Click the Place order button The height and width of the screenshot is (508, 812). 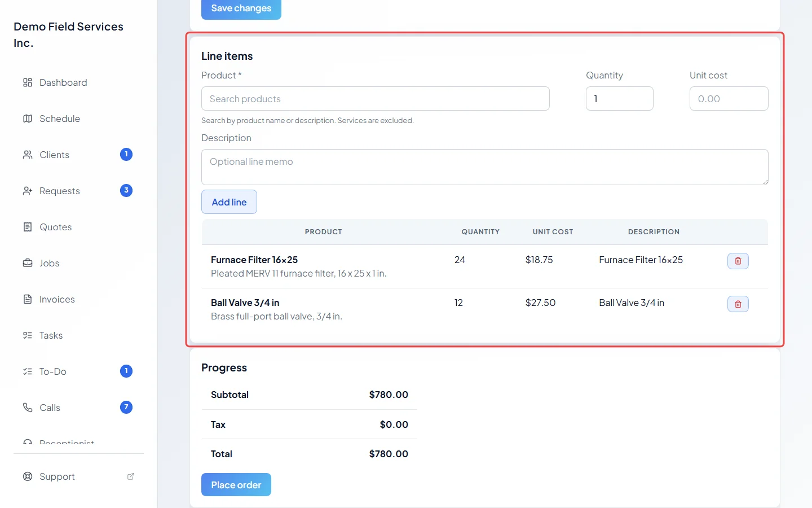pos(236,485)
